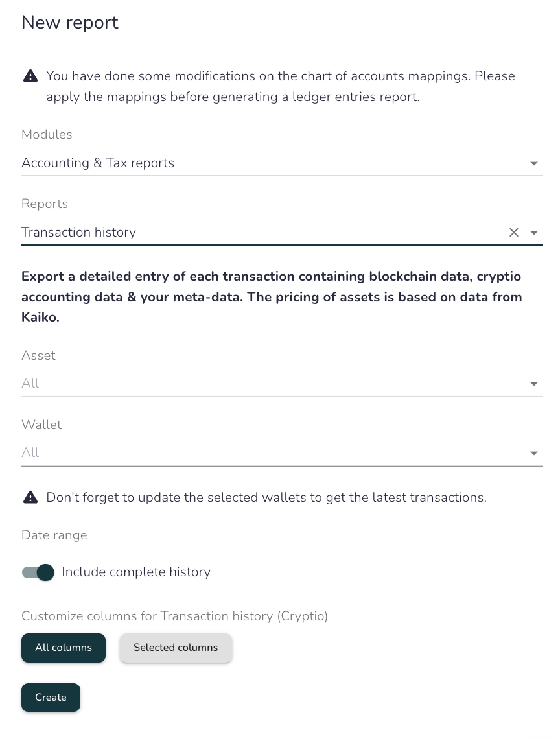
Task: Click the chart of accounts mappings warning text
Action: click(x=281, y=86)
